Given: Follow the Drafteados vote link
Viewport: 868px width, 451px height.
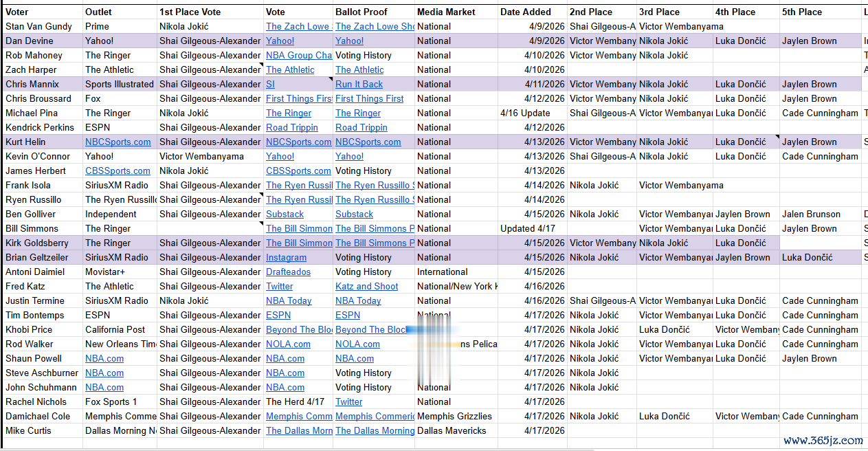Looking at the screenshot, I should coord(288,272).
